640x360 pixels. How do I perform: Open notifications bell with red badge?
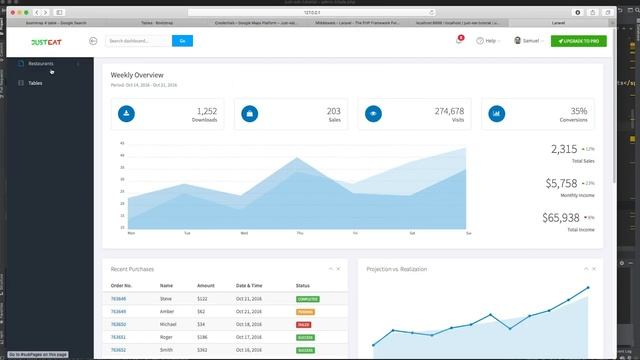[x=459, y=40]
